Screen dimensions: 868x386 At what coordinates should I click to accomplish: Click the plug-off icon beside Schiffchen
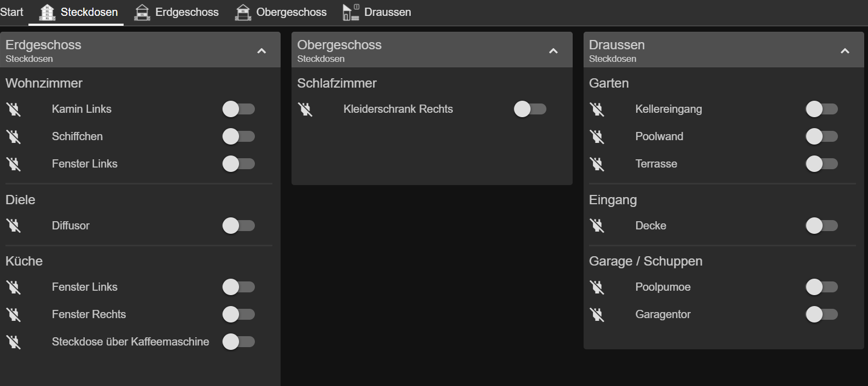(x=14, y=136)
